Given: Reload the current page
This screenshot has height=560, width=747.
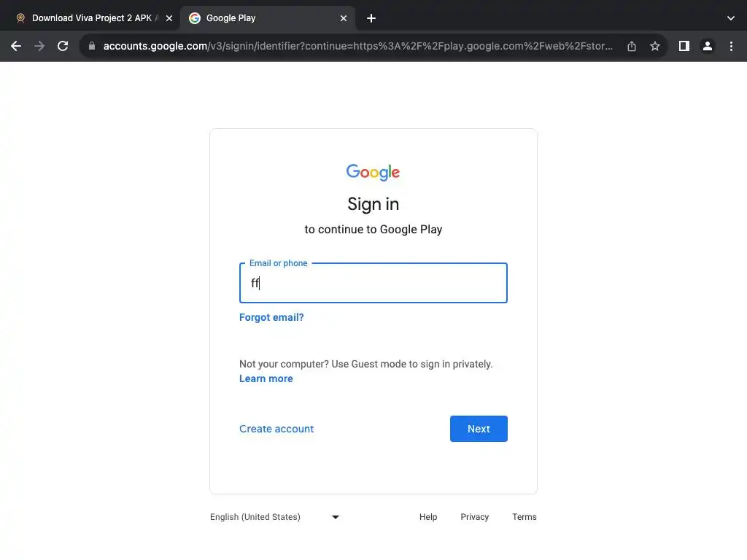Looking at the screenshot, I should (63, 46).
